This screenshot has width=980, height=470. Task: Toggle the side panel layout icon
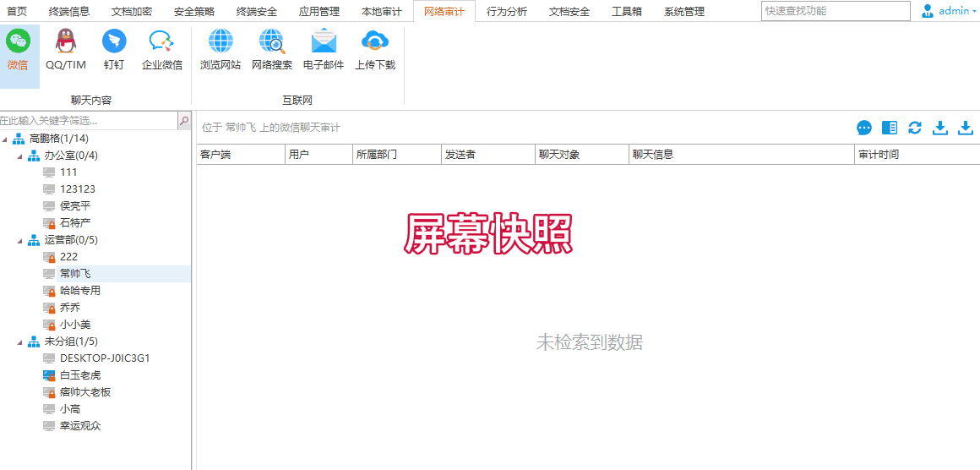coord(890,128)
